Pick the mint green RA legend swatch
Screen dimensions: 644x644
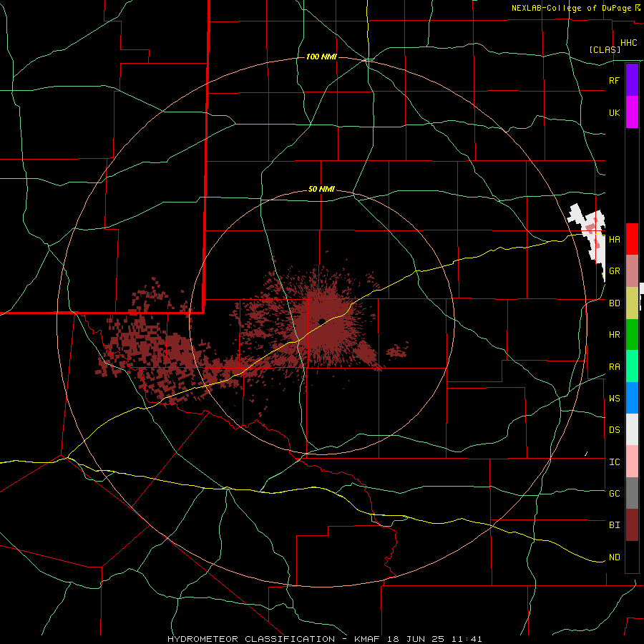pos(632,366)
